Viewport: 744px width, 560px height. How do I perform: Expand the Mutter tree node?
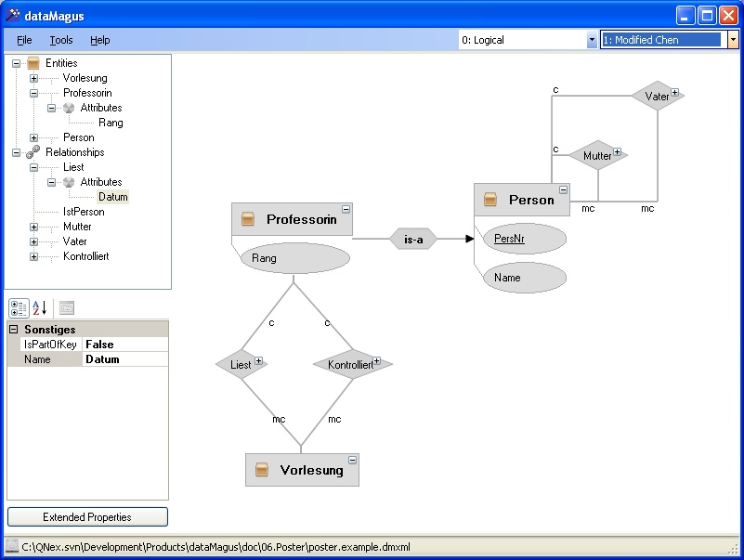point(33,227)
